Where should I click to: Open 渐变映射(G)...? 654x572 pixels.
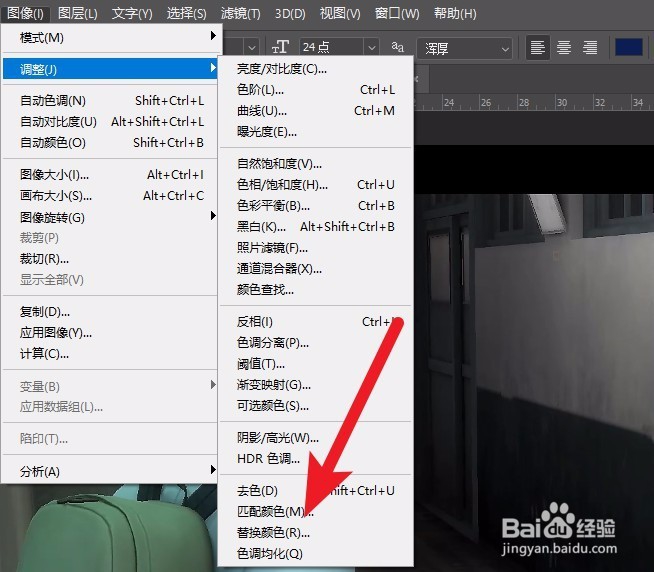(x=316, y=385)
